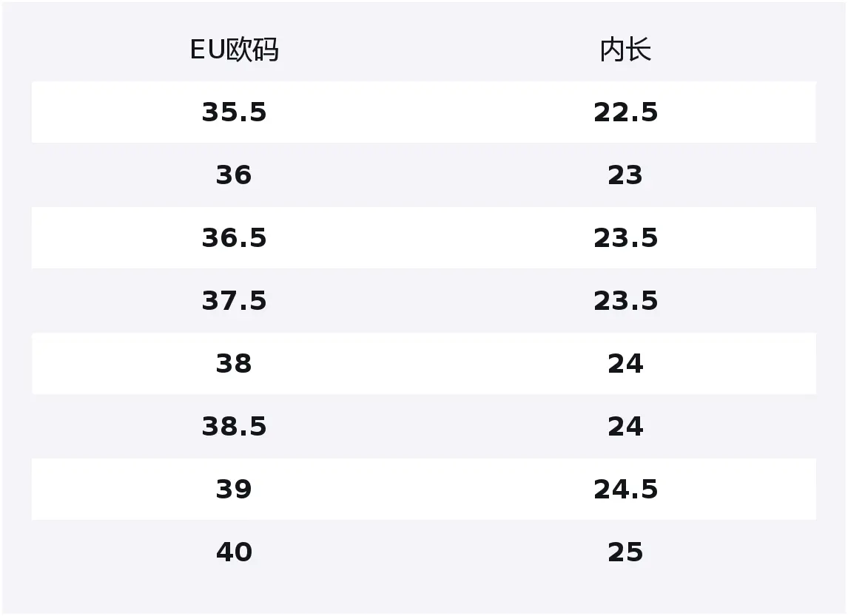The height and width of the screenshot is (616, 848).
Task: Select EU size 40 cell
Action: [234, 552]
